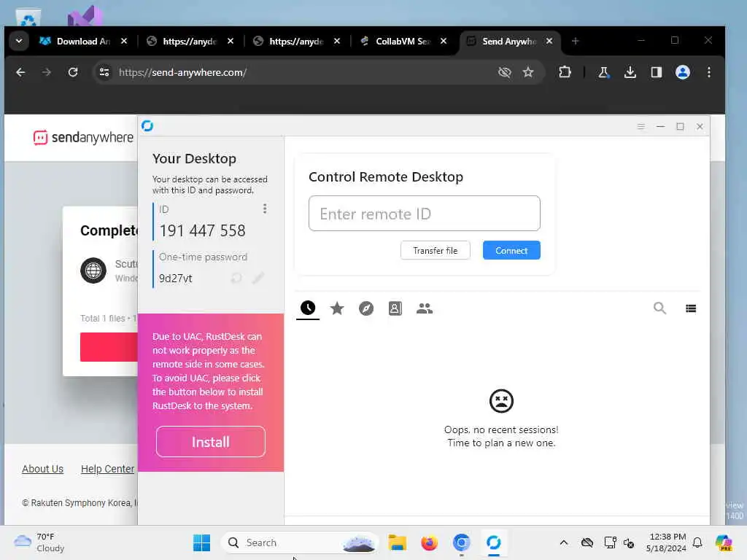Open the Recent sessions clock tab in RustDesk

pyautogui.click(x=308, y=308)
